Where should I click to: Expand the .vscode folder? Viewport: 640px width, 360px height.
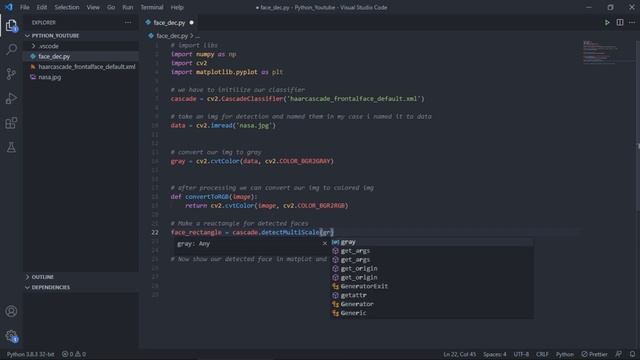(81, 46)
